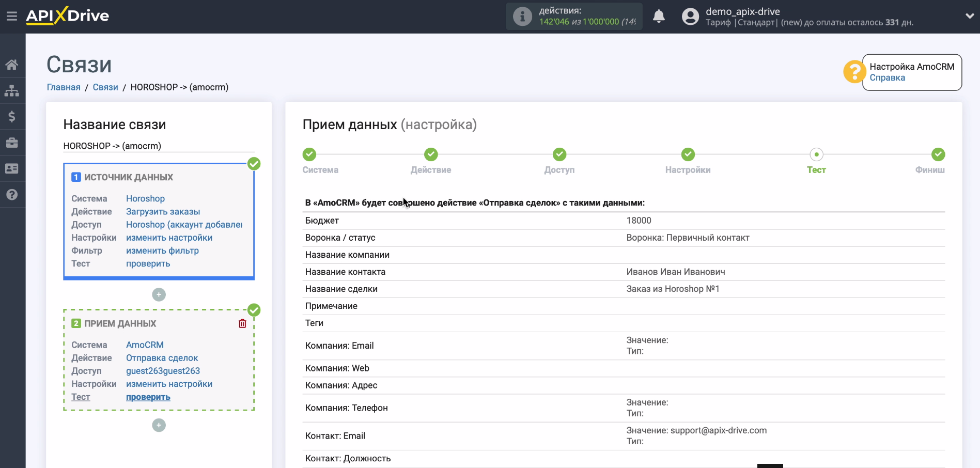This screenshot has height=468, width=980.
Task: Click the user avatar icon
Action: point(690,17)
